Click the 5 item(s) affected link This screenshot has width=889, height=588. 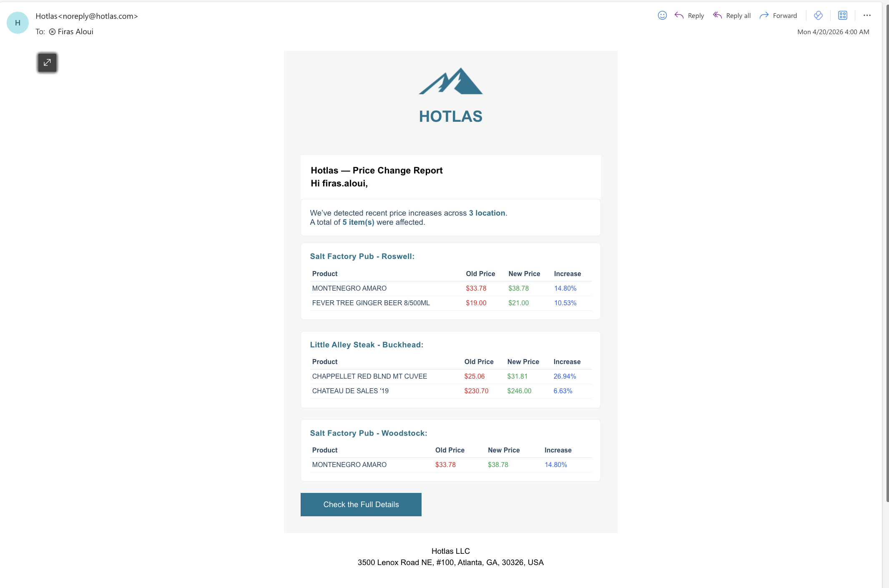[358, 222]
